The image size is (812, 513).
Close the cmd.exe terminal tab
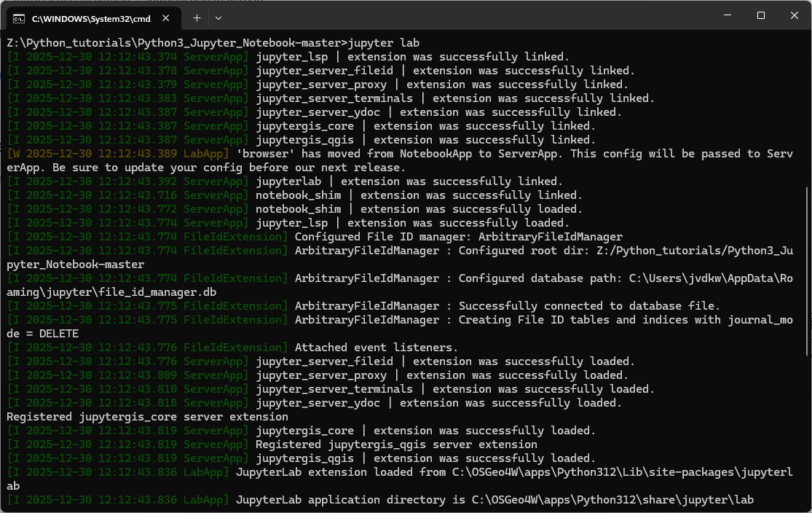(169, 17)
